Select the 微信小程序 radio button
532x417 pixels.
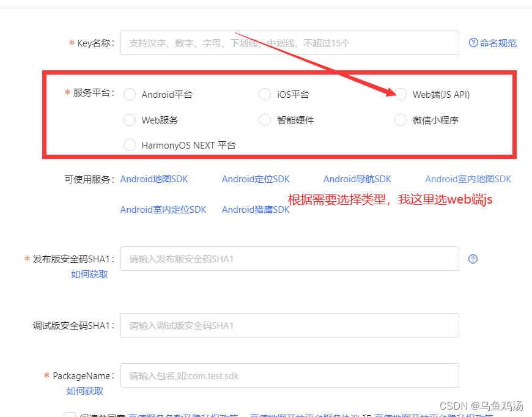(x=401, y=120)
